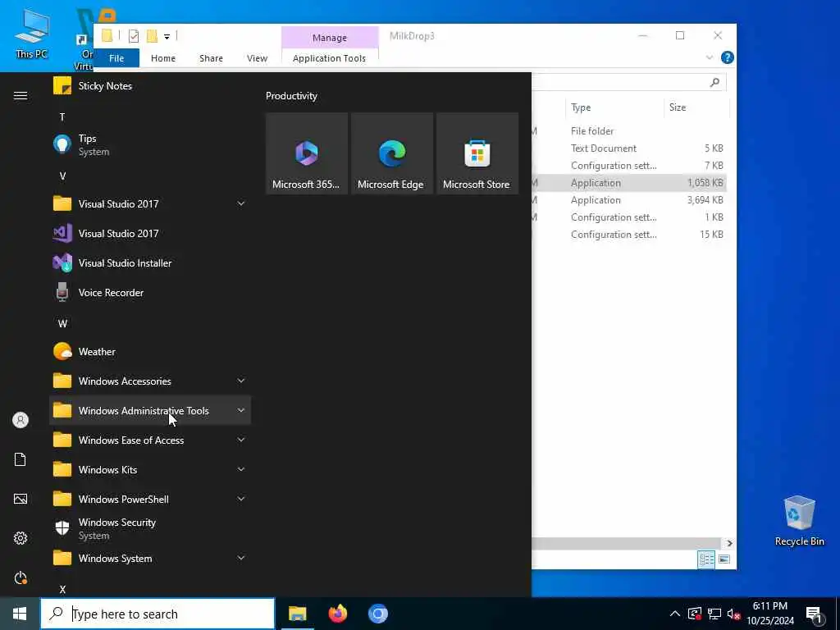Click Explorer help question mark icon
Screen dimensions: 840x630
tap(727, 58)
